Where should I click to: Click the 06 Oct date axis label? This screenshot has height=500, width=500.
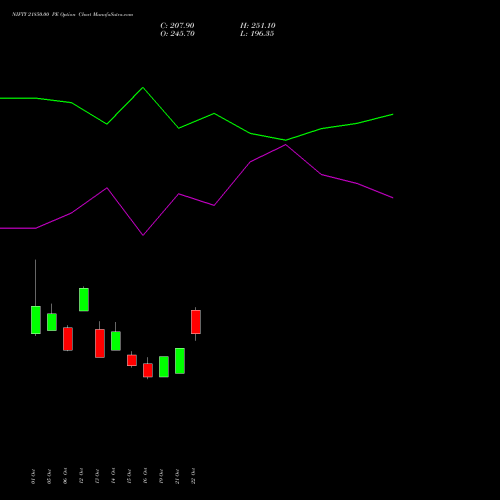[65, 476]
